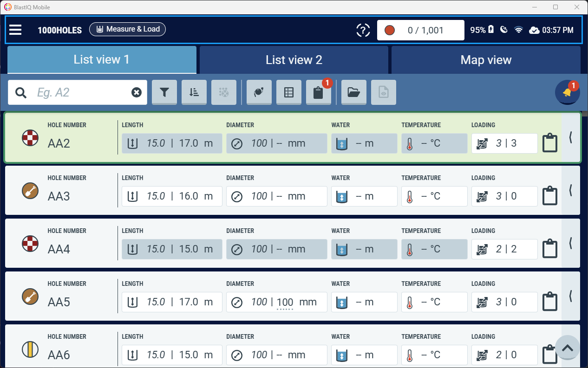Expand AA2 row side chevron
This screenshot has height=368, width=588.
coord(571,138)
